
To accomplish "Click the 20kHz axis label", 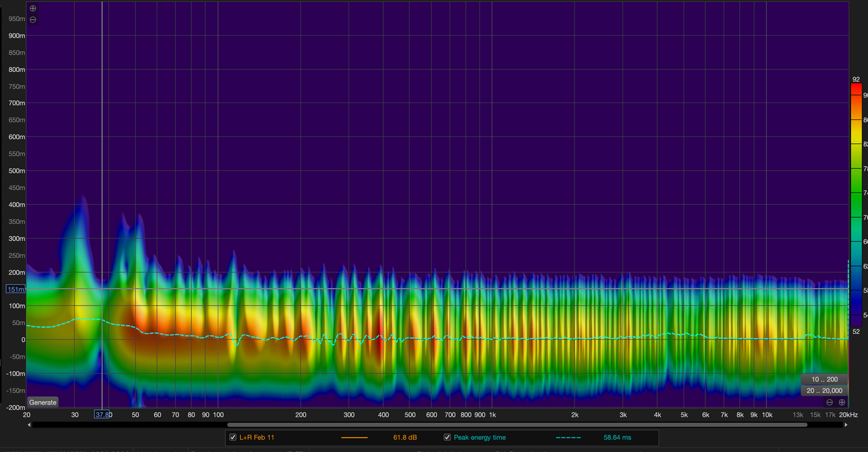I will (848, 415).
